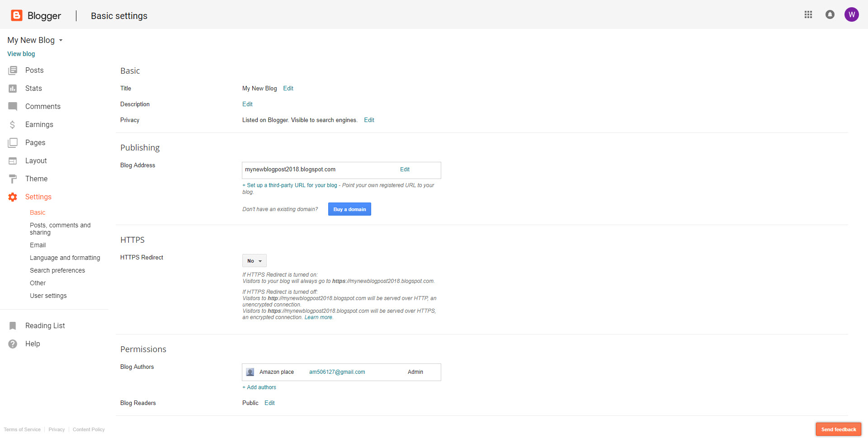Open the notifications bell
Image resolution: width=868 pixels, height=438 pixels.
tap(830, 14)
